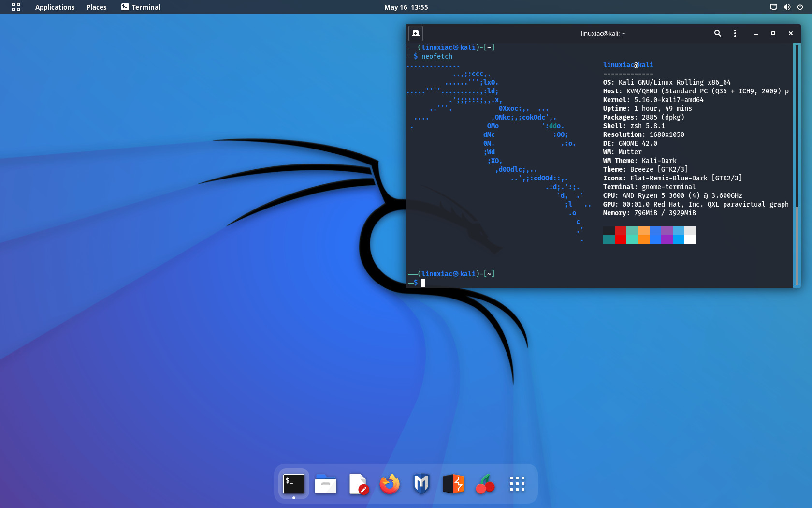812x508 pixels.
Task: Click Terminal: gnome-terminal line
Action: tap(650, 187)
